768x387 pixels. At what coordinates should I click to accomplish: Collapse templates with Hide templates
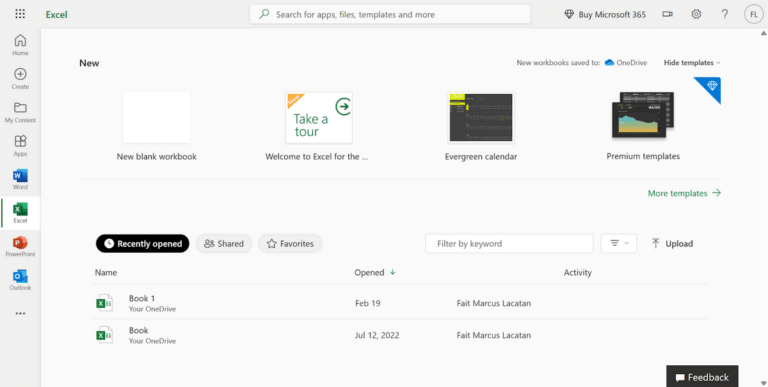click(x=692, y=63)
